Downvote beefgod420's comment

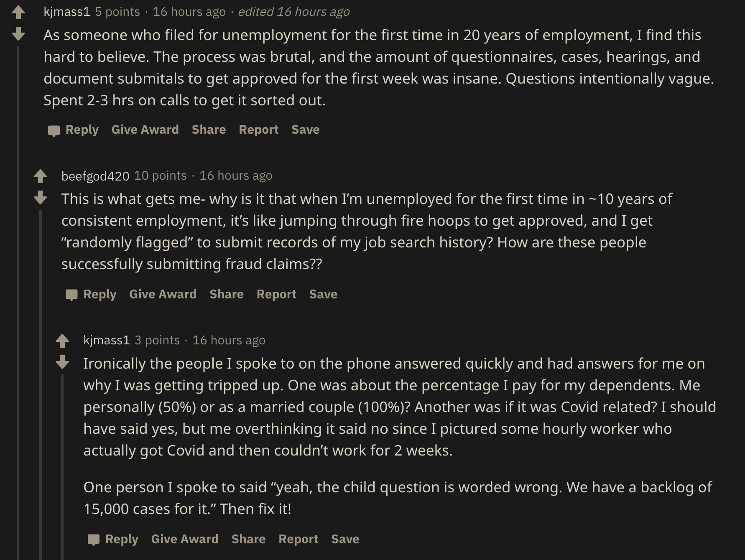[x=40, y=197]
